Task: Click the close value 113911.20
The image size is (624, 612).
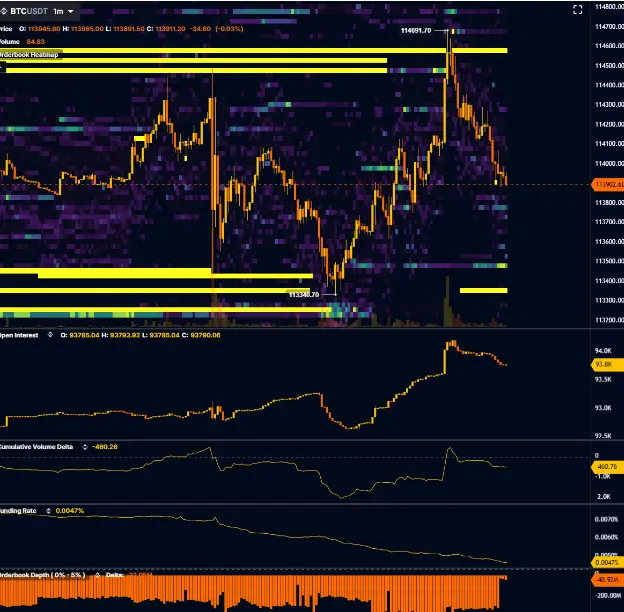Action: pos(170,29)
